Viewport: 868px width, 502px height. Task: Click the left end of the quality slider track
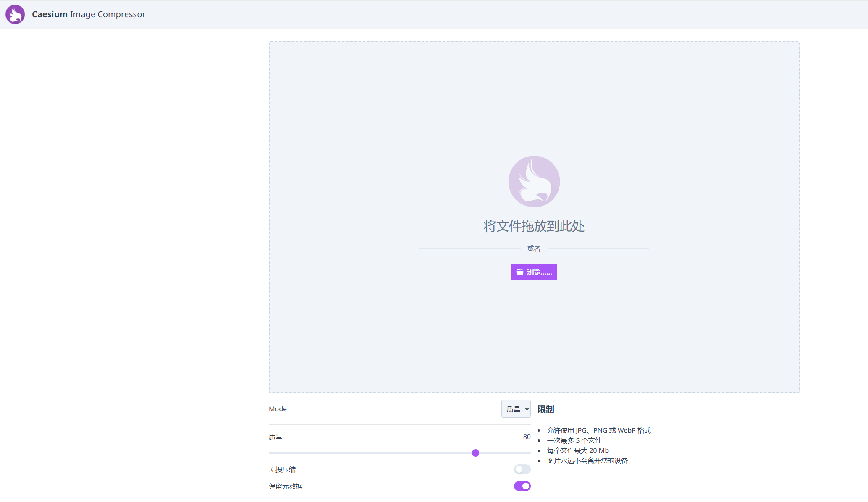click(271, 453)
